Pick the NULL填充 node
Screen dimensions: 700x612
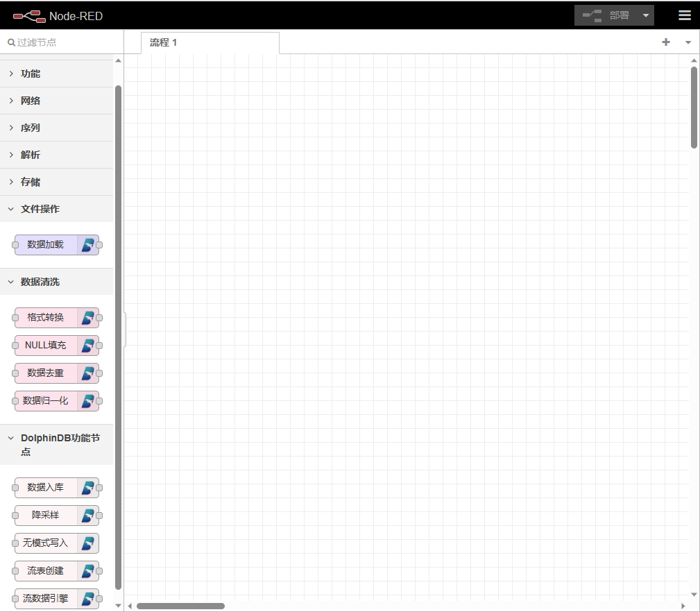(x=56, y=345)
